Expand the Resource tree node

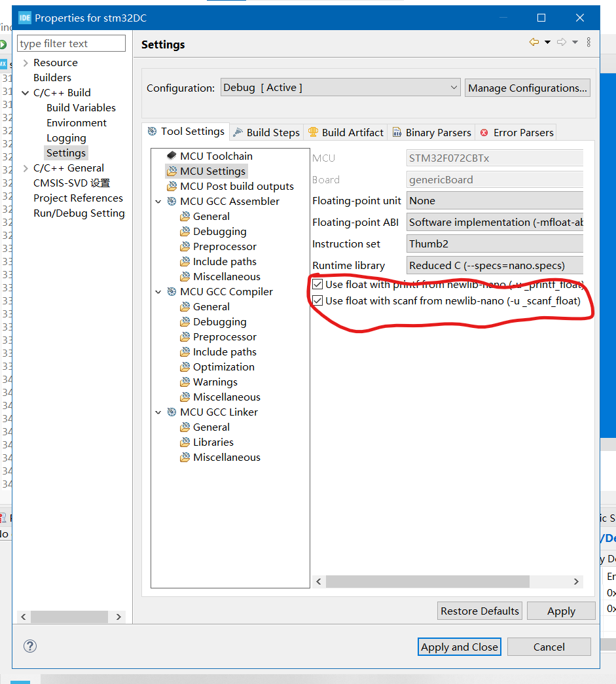pos(26,63)
